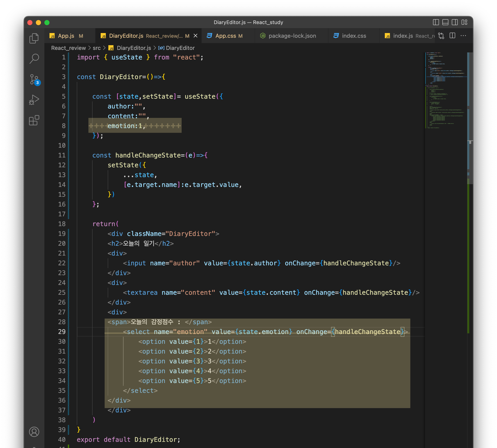Open Run and Debug view
497x448 pixels.
click(x=34, y=100)
